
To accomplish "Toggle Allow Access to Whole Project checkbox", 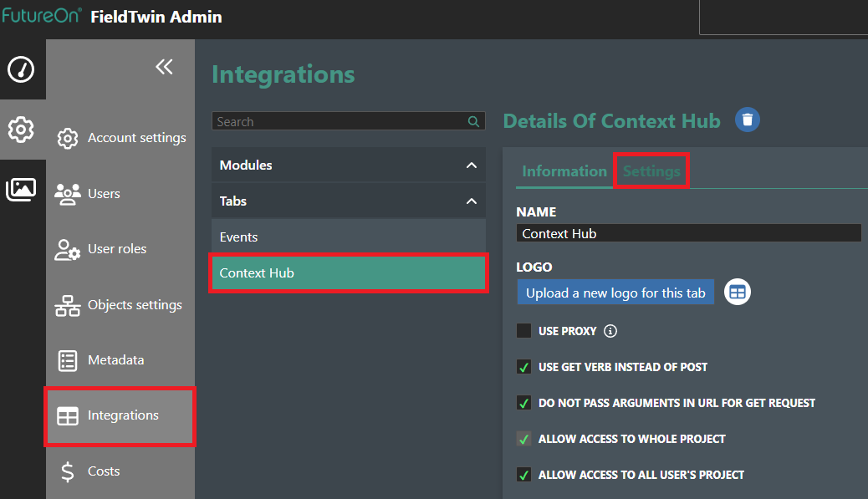I will pos(523,439).
